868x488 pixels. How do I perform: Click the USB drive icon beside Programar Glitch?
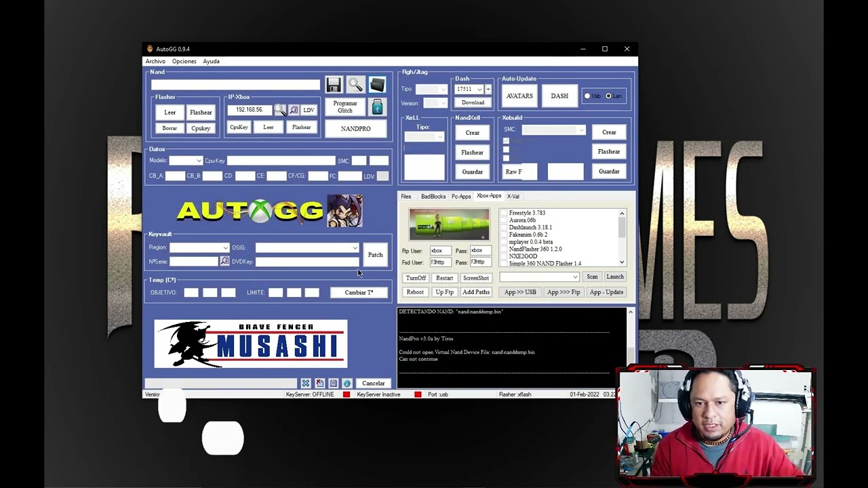pos(377,106)
